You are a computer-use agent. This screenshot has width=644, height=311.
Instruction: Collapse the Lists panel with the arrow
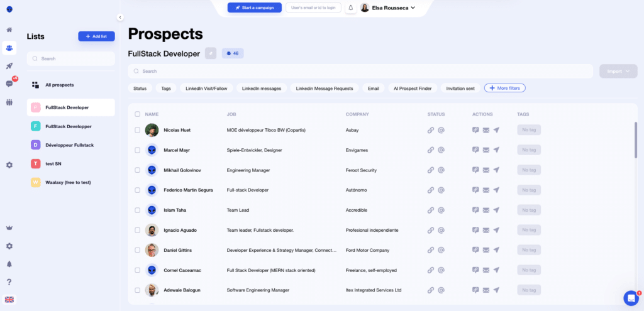[120, 18]
